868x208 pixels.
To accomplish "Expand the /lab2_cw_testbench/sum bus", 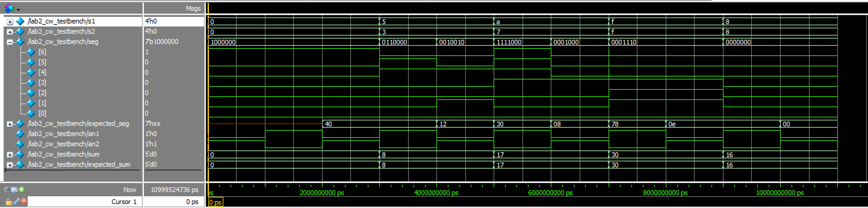I will tap(10, 155).
